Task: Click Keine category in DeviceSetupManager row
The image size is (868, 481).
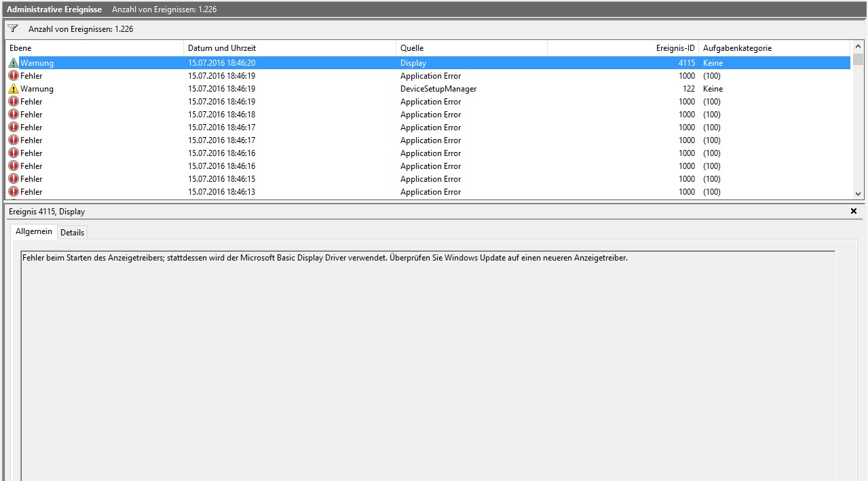Action: click(x=713, y=89)
